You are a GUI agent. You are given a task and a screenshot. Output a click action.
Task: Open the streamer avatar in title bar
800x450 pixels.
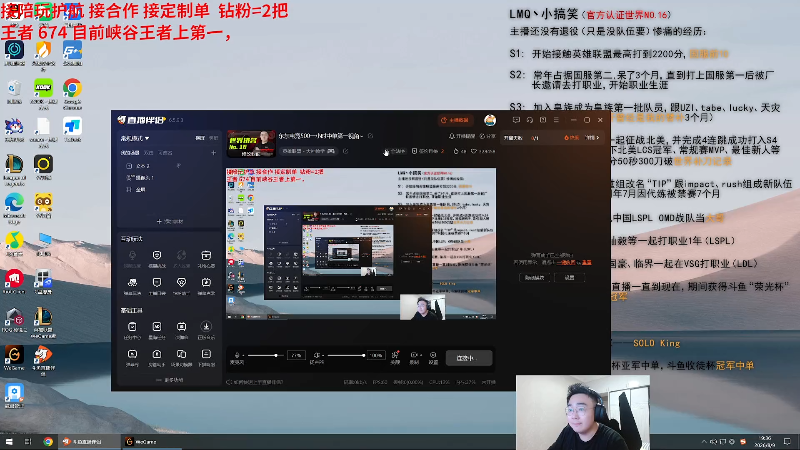pyautogui.click(x=490, y=120)
